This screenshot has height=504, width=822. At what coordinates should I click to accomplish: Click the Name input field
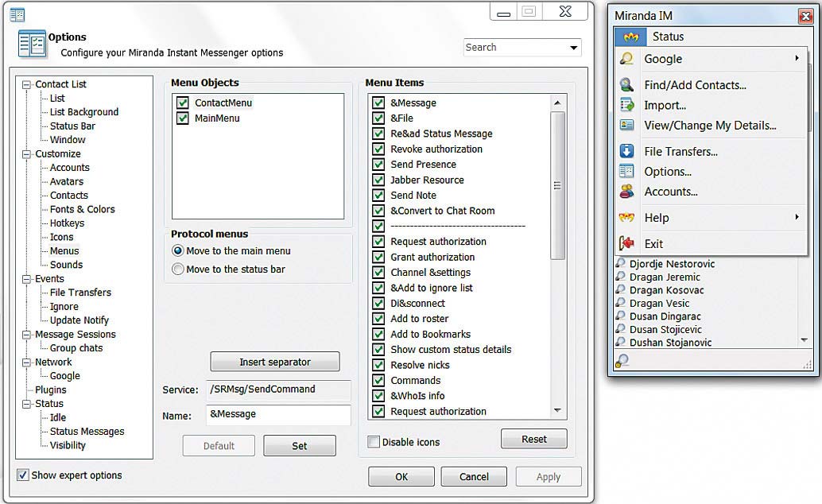point(278,414)
